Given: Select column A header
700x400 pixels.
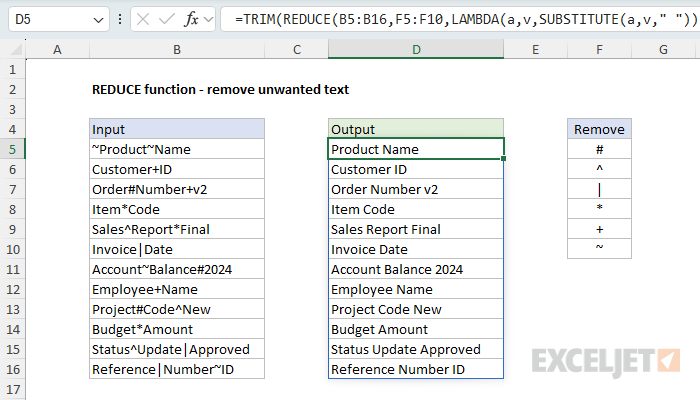Looking at the screenshot, I should pos(57,50).
